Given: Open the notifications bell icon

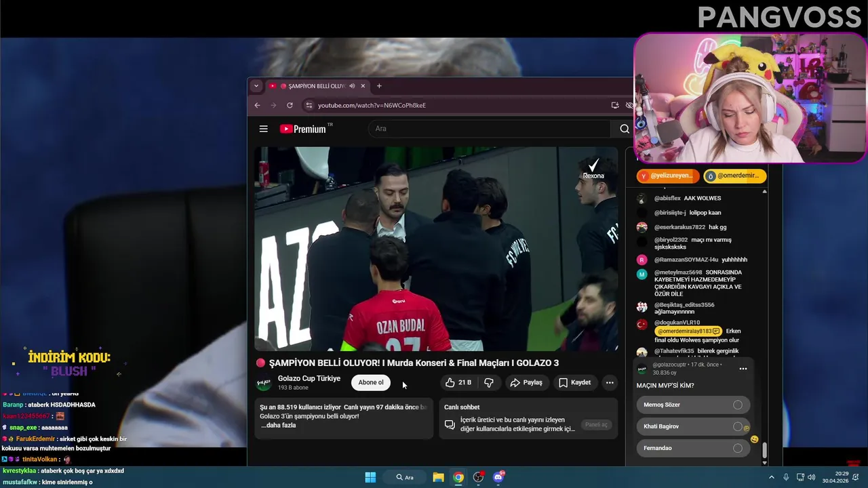Looking at the screenshot, I should 856,477.
